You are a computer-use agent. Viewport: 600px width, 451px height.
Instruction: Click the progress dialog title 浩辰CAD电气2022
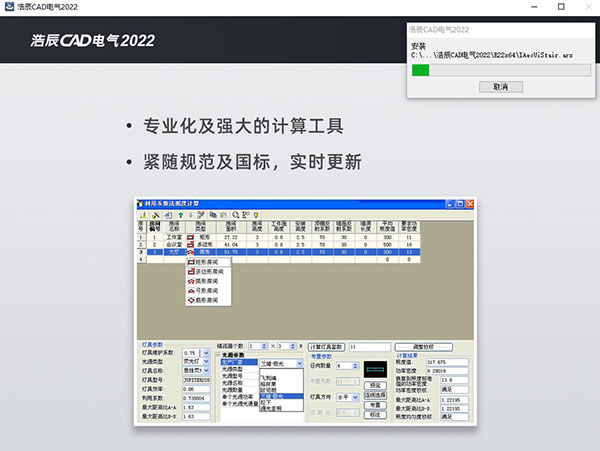point(439,29)
